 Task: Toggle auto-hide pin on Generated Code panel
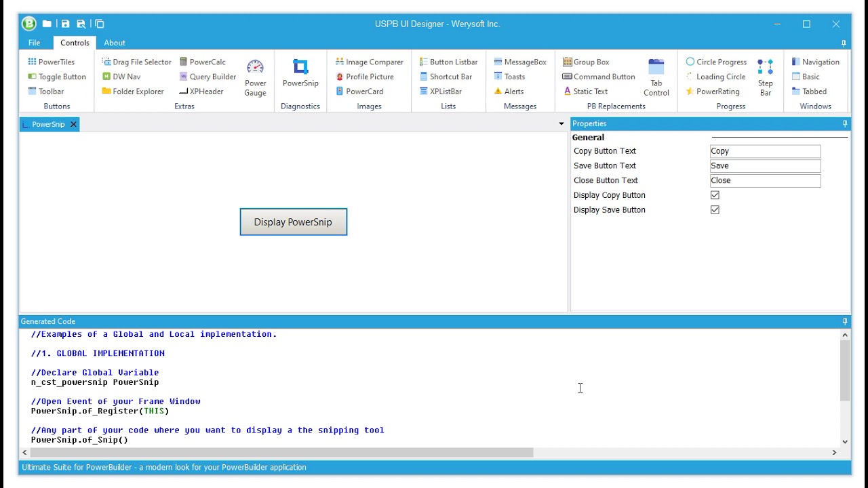tap(845, 321)
